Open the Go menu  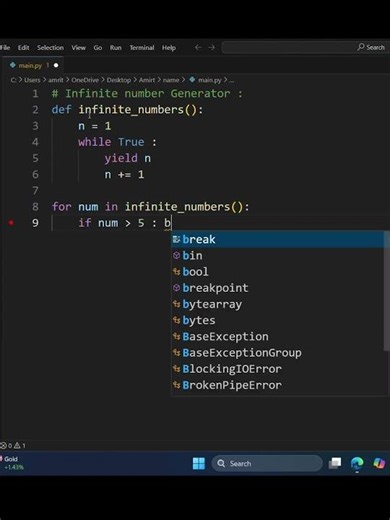[x=98, y=48]
